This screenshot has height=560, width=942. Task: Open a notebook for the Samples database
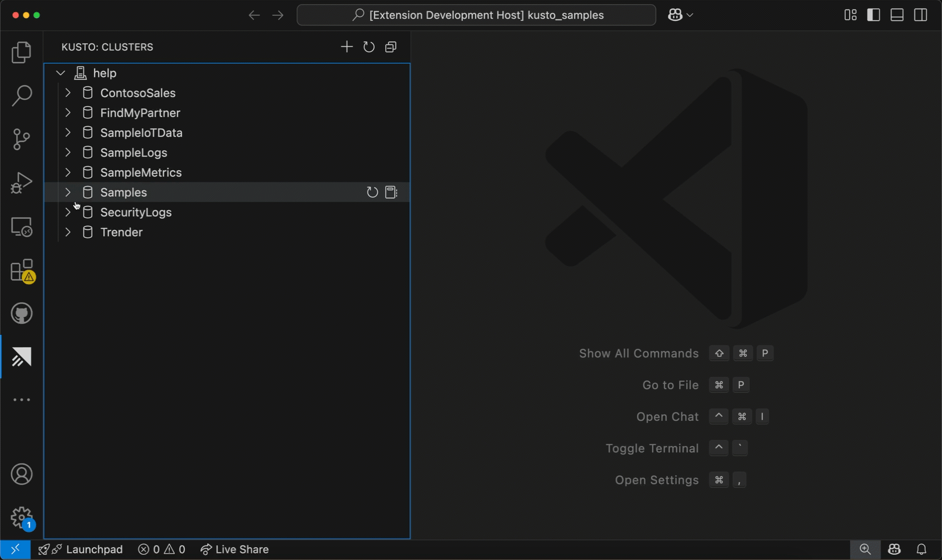391,192
